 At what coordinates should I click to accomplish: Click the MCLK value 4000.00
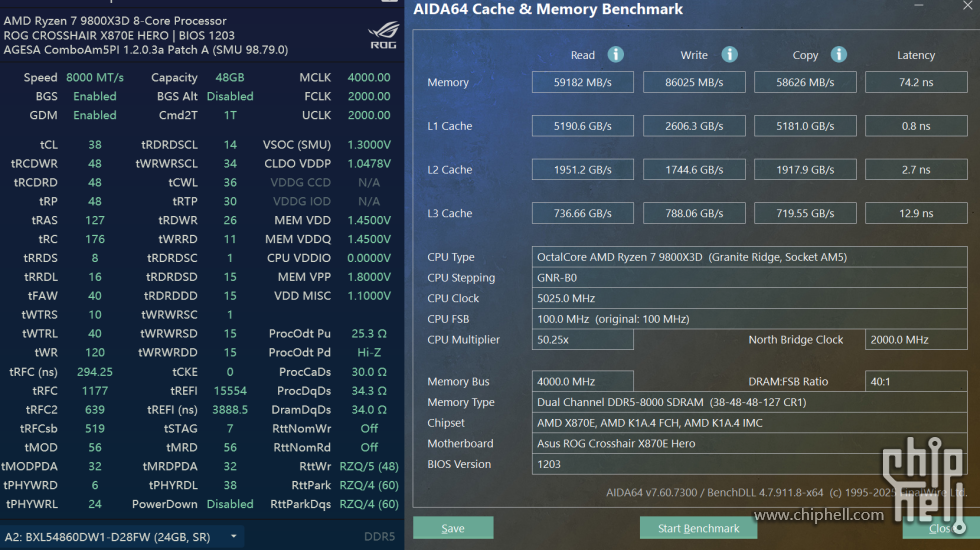tap(369, 78)
